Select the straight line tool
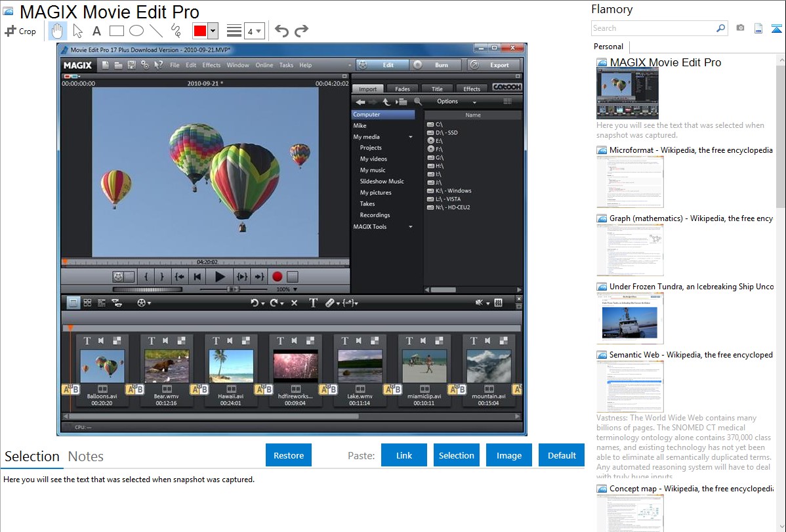The width and height of the screenshot is (786, 532). (x=156, y=31)
